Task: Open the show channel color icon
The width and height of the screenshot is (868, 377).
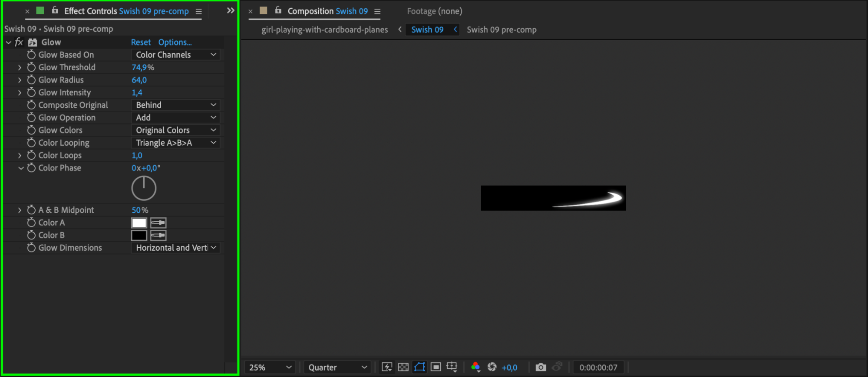Action: click(475, 367)
